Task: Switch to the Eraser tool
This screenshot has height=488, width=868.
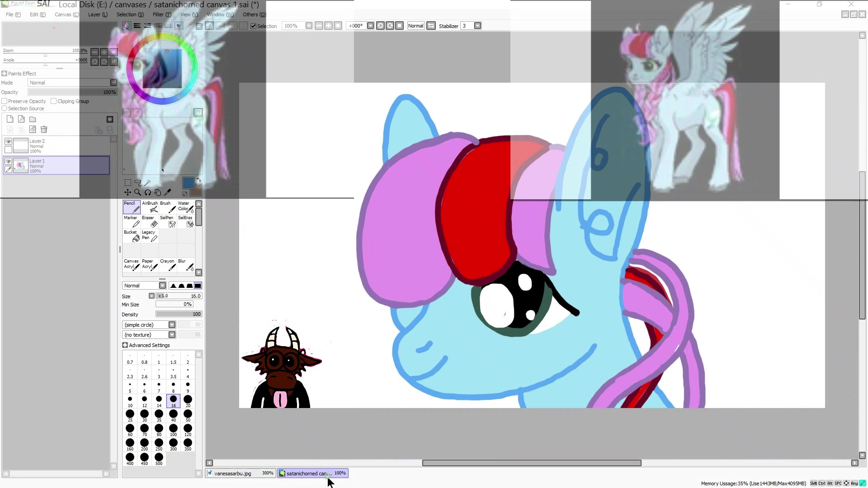Action: [x=150, y=221]
